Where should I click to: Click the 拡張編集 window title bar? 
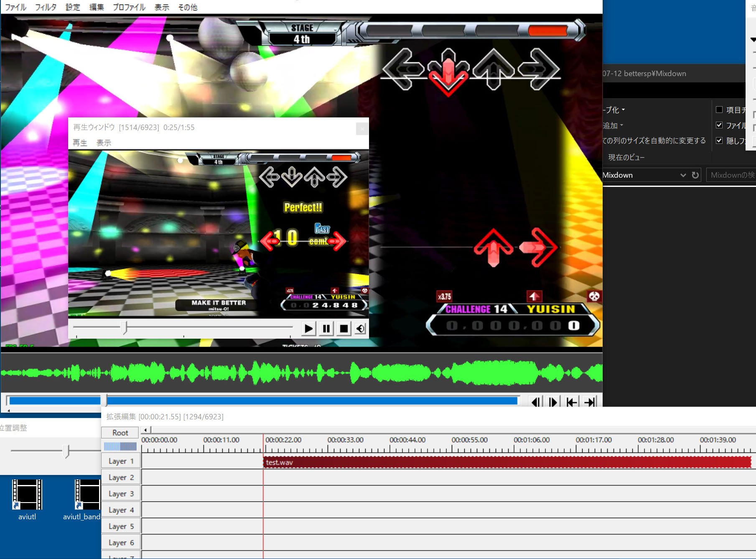coord(428,416)
